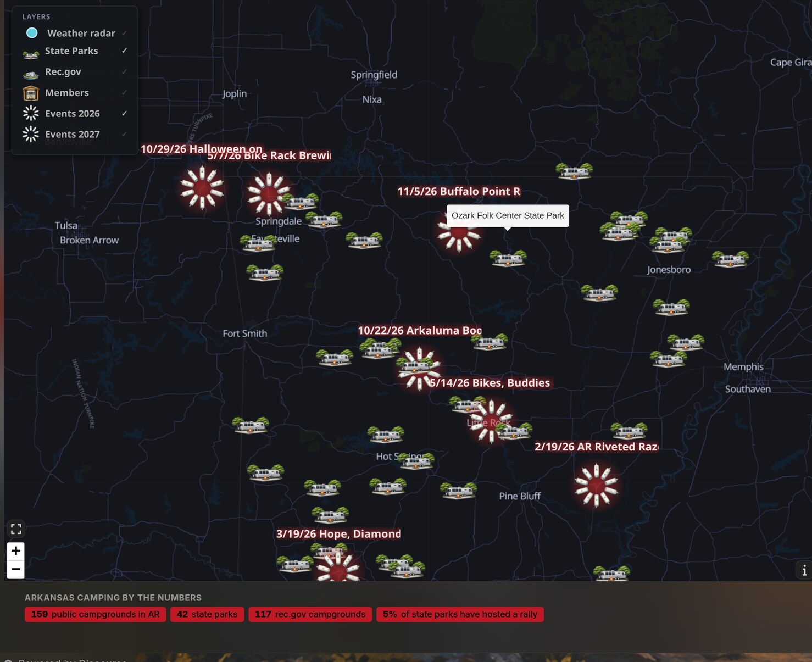Click the Memphis city label
Viewport: 812px width, 662px height.
(743, 366)
